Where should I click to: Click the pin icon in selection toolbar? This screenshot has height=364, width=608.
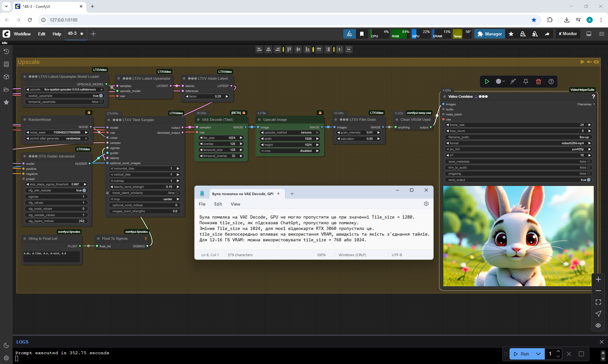tap(526, 82)
